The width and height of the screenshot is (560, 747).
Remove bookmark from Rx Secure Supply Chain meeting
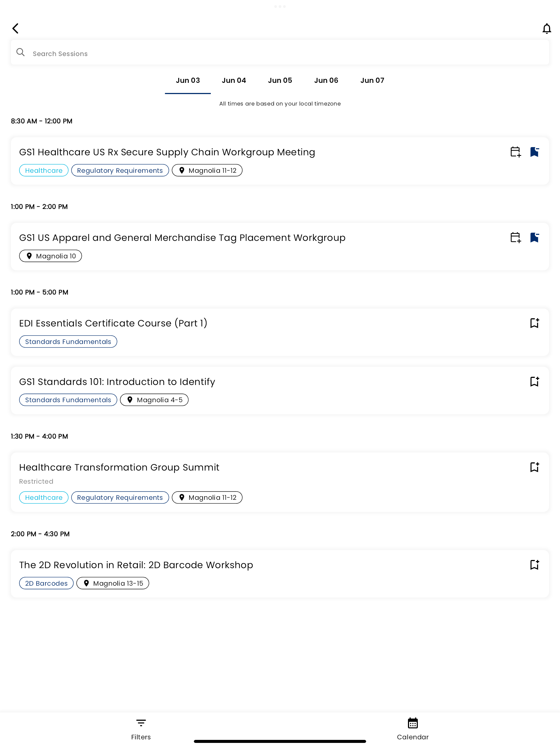pyautogui.click(x=534, y=152)
